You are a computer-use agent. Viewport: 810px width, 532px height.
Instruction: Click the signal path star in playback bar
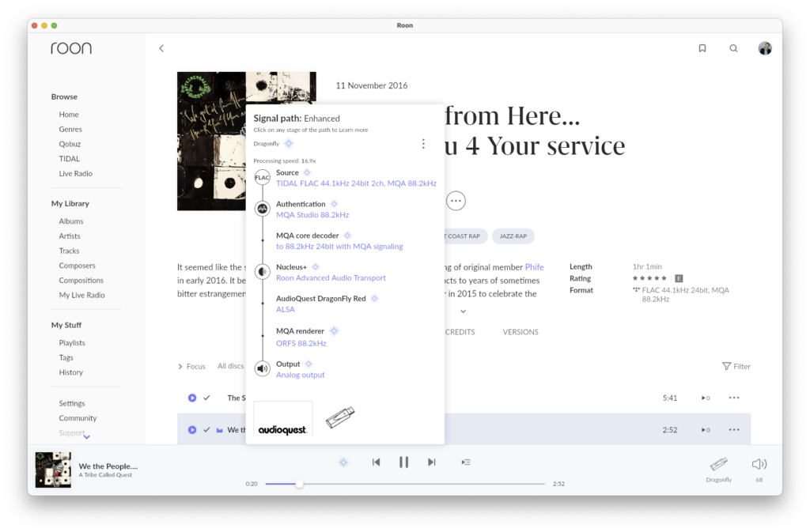click(x=343, y=462)
